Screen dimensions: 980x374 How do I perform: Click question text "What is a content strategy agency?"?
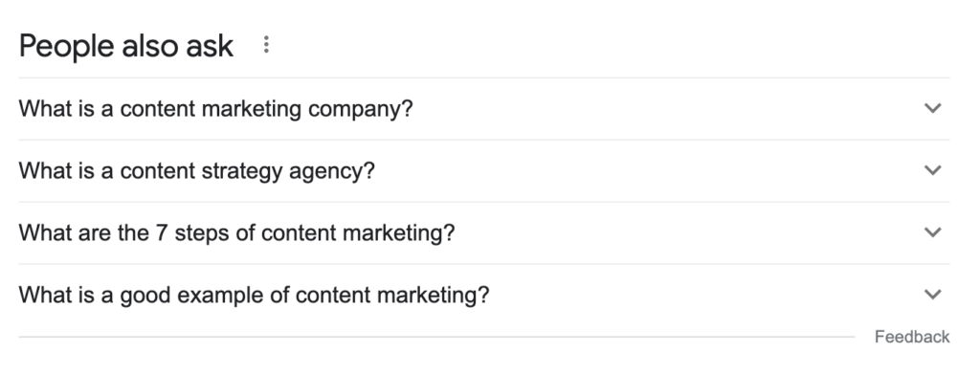tap(196, 170)
